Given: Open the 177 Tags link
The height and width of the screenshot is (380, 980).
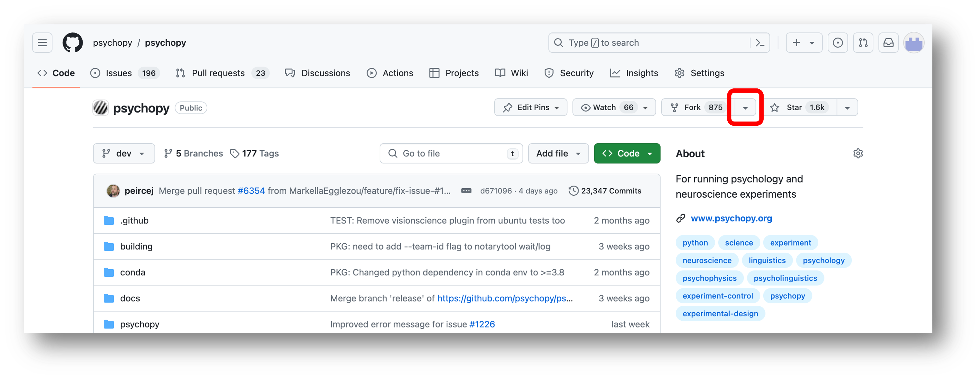Looking at the screenshot, I should point(255,153).
